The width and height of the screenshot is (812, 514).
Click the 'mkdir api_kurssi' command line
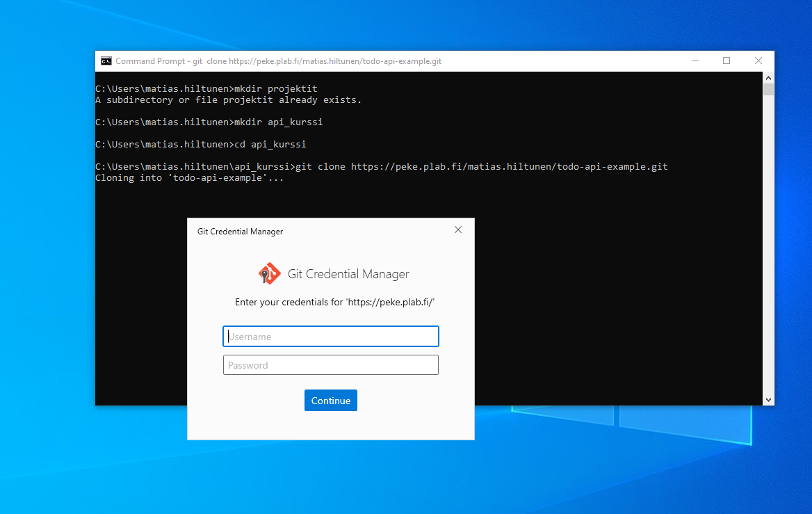click(209, 122)
